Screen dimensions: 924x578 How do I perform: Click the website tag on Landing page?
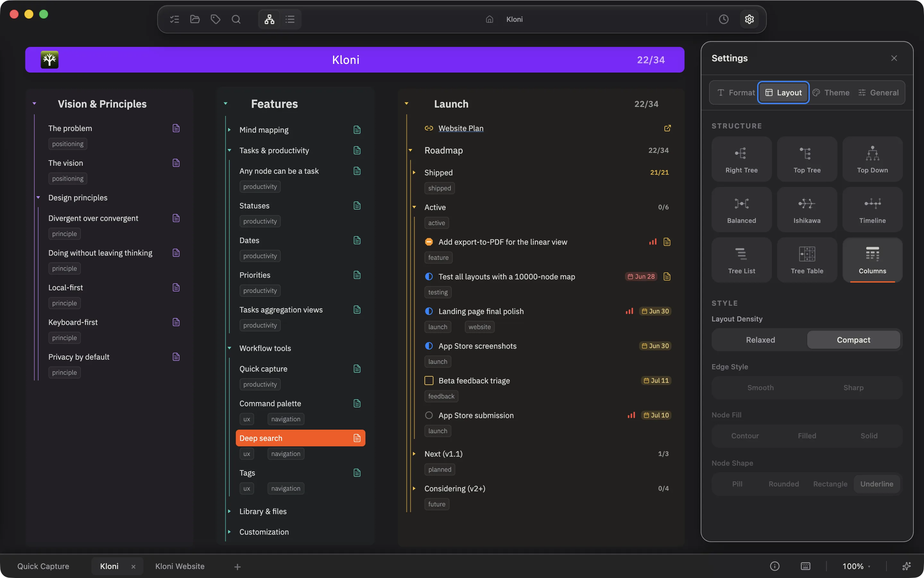click(480, 327)
